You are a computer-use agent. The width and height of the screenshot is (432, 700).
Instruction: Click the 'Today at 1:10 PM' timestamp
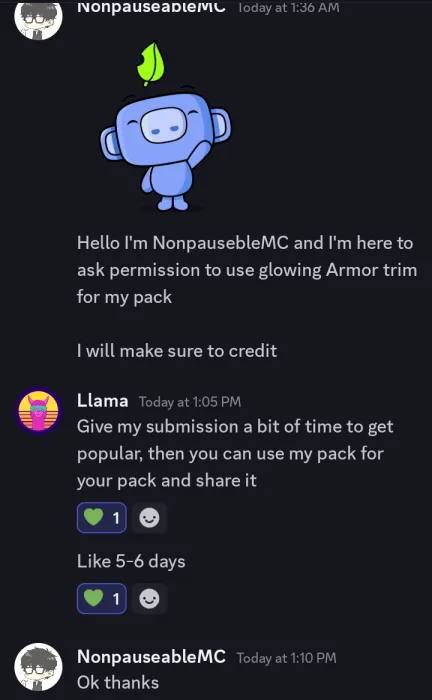click(x=287, y=658)
